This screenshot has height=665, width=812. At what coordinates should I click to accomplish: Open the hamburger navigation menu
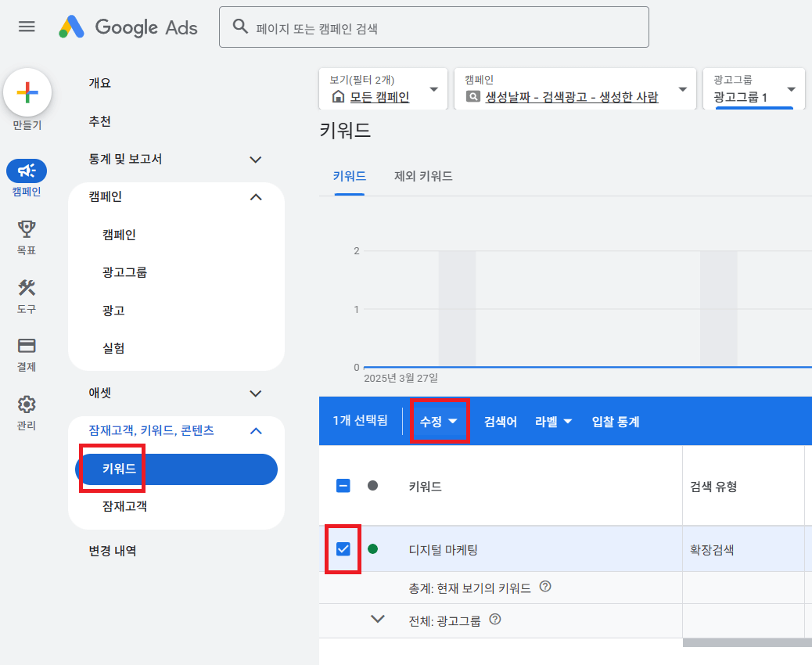26,26
